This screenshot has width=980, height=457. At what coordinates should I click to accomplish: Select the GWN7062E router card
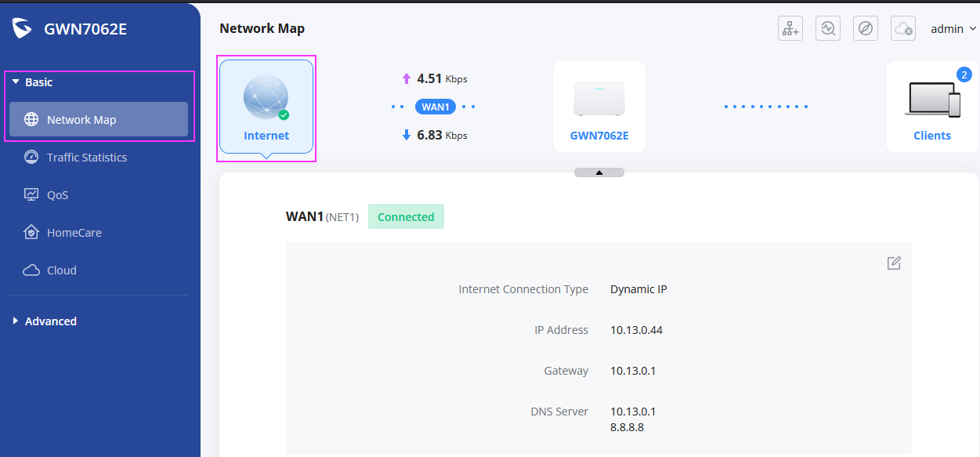(x=599, y=107)
